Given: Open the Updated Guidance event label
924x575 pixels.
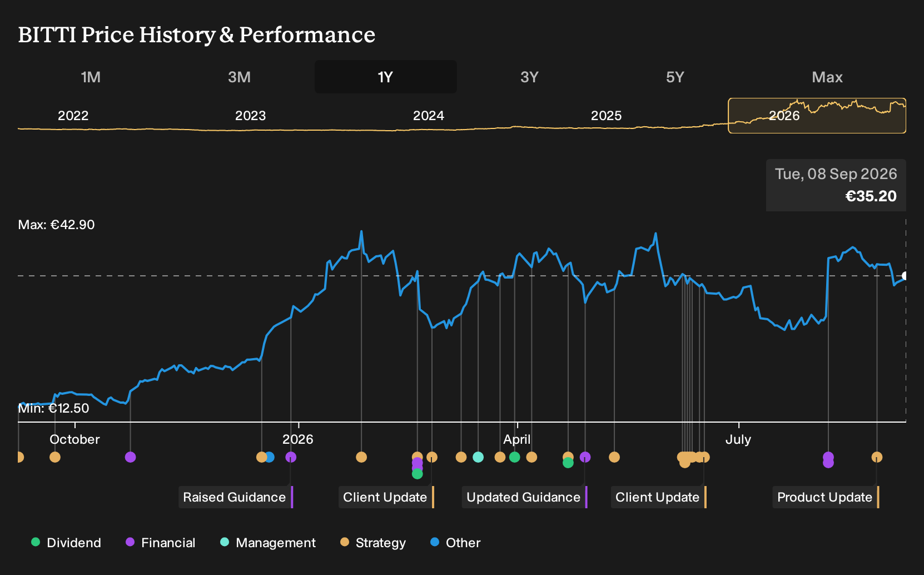Looking at the screenshot, I should [x=524, y=497].
